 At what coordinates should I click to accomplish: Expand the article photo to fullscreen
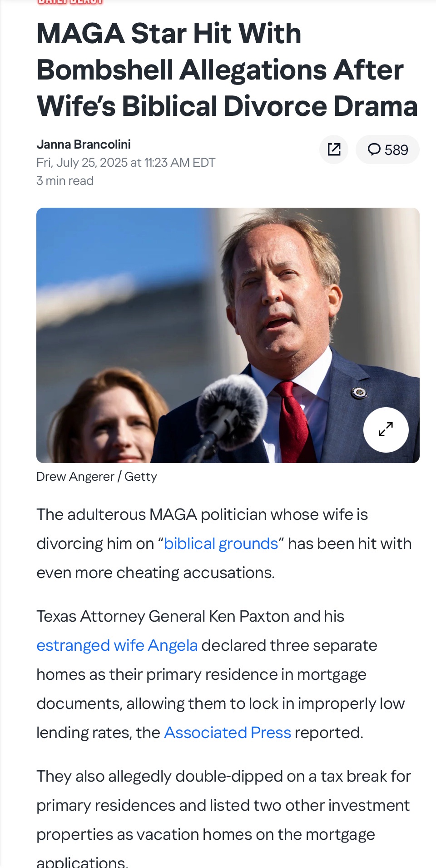click(386, 429)
